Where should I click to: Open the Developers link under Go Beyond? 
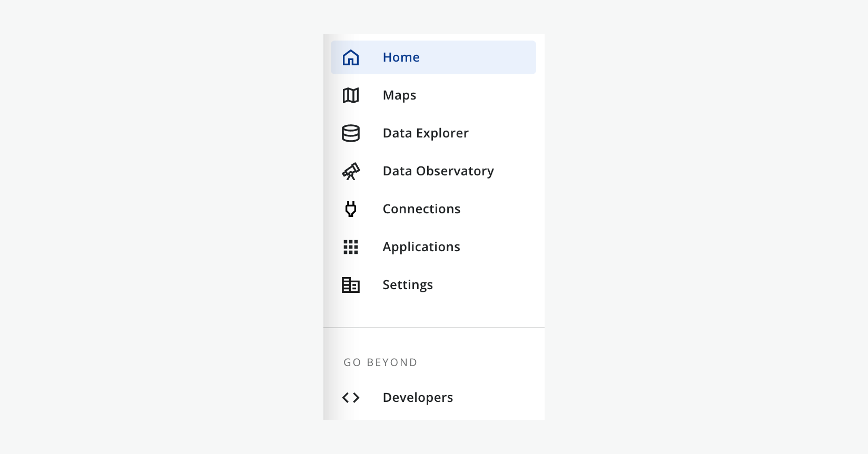click(x=433, y=398)
